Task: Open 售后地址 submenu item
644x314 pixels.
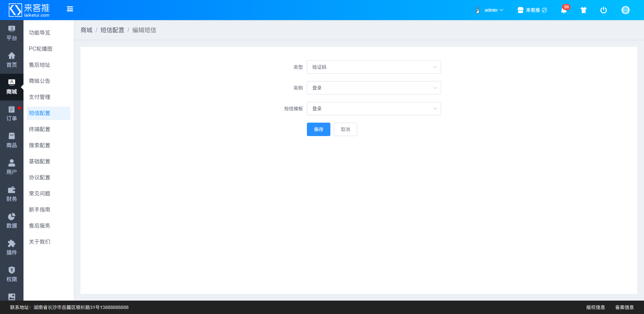Action: pyautogui.click(x=48, y=65)
